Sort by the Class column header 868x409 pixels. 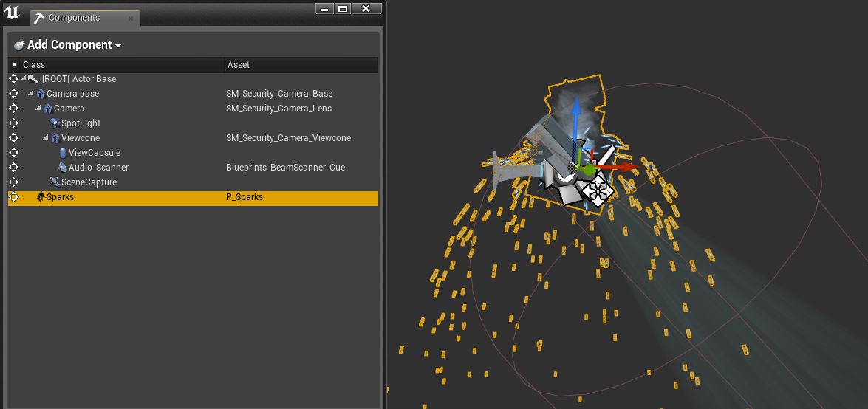click(x=34, y=65)
